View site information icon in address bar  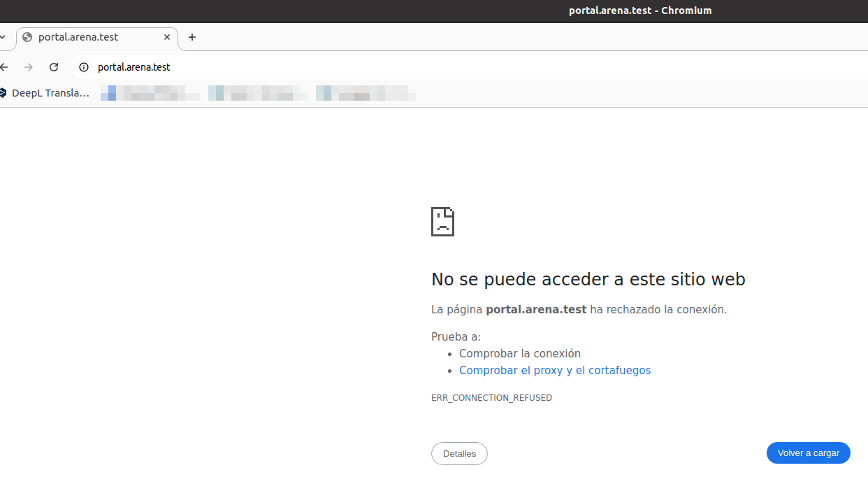pos(84,67)
